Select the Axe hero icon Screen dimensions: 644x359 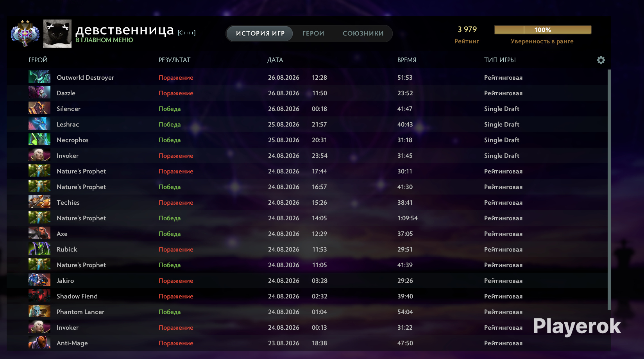click(39, 233)
